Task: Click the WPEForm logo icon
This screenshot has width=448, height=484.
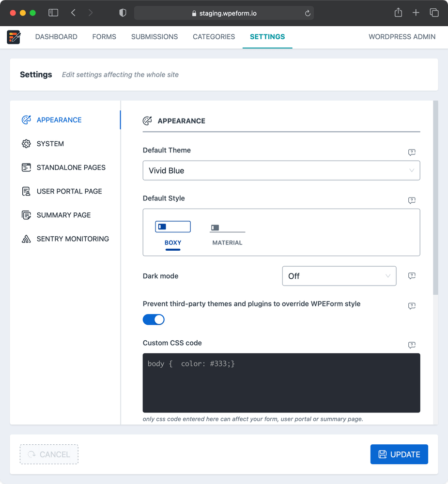Action: click(x=14, y=37)
